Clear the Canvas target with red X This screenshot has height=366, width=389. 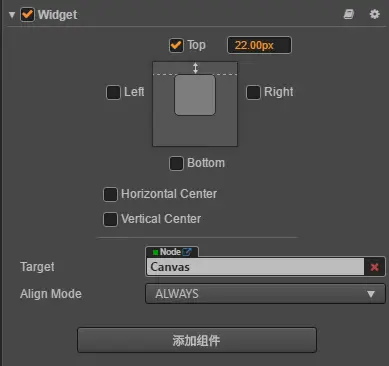tap(374, 267)
